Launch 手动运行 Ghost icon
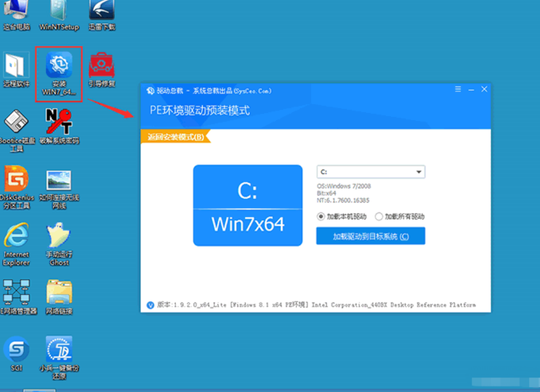This screenshot has width=540, height=392. point(59,237)
